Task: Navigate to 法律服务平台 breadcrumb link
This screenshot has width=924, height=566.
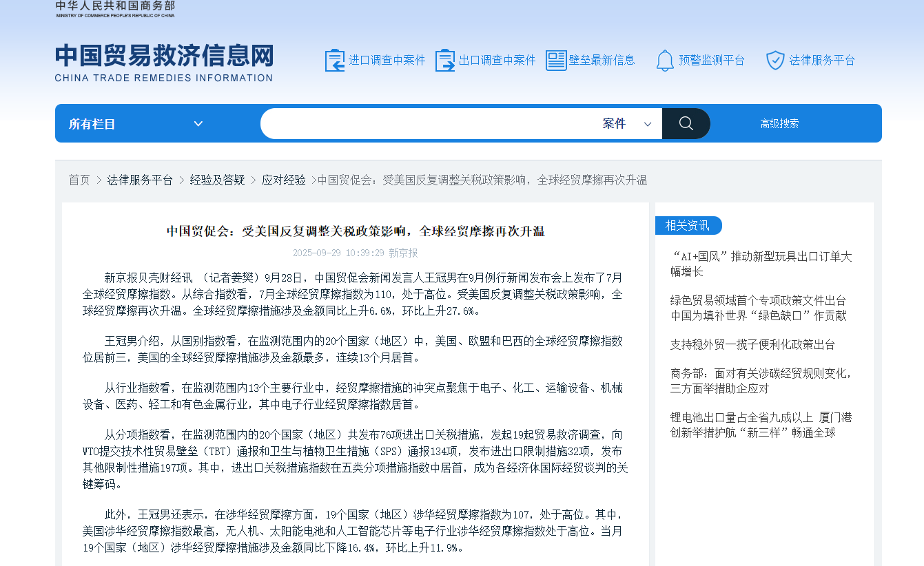Action: pos(140,180)
